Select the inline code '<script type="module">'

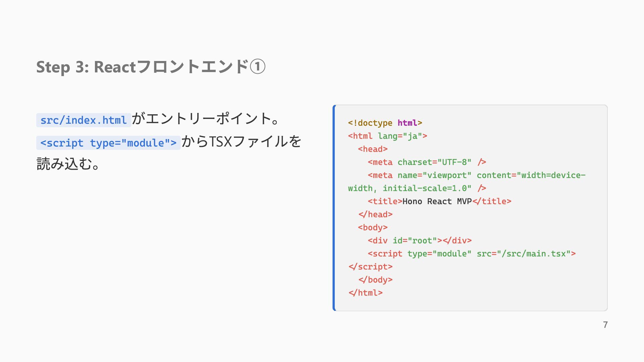click(x=108, y=143)
